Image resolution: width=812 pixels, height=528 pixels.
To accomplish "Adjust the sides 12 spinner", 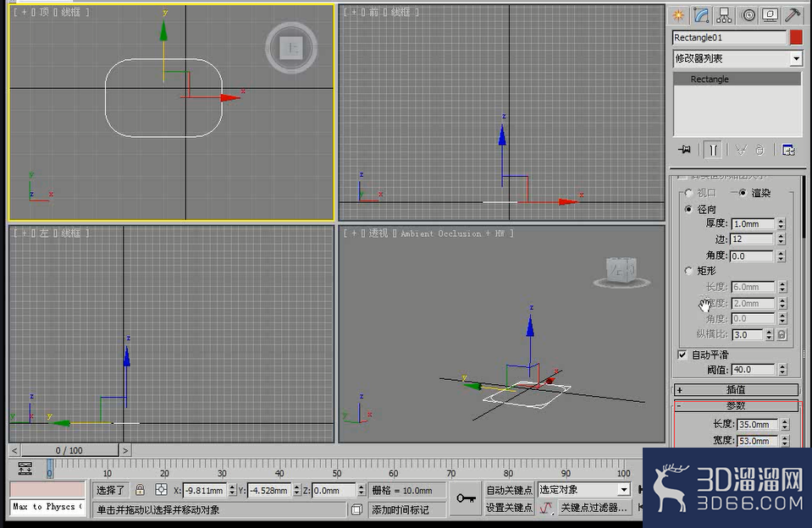I will [782, 239].
